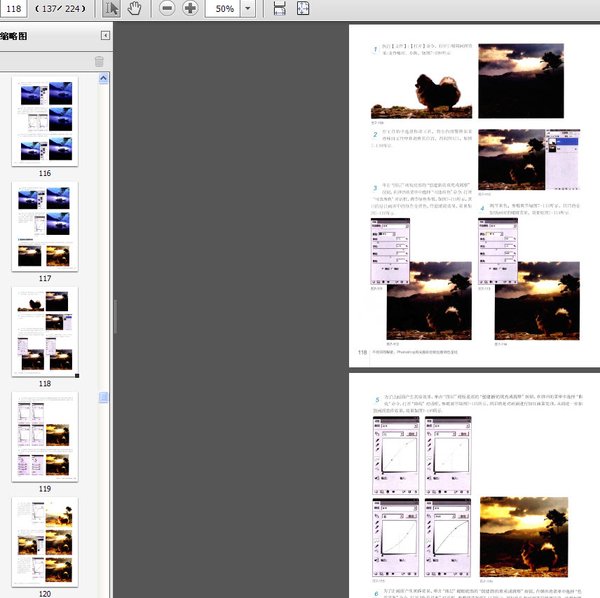
Task: Select the text selection arrow tool
Action: click(x=111, y=8)
